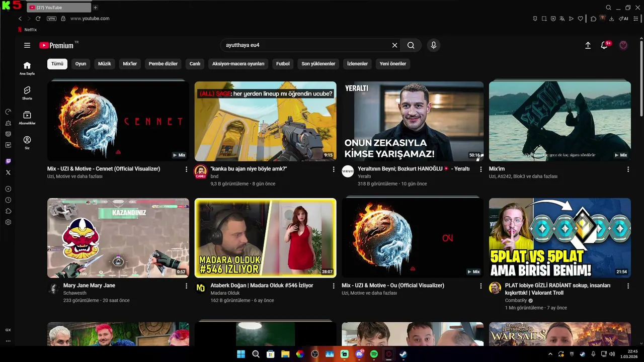
Task: Open Windows Start menu
Action: (x=241, y=354)
